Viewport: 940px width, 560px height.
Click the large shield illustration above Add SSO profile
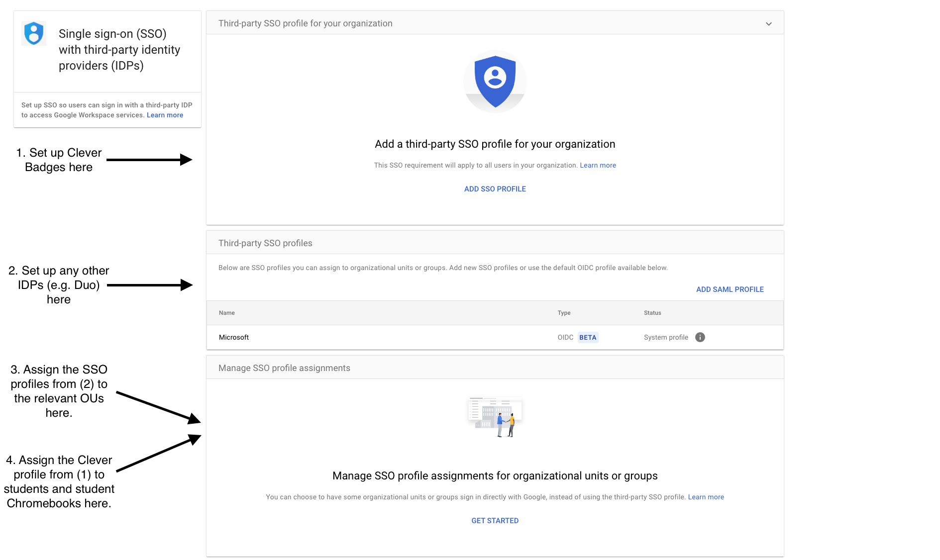pos(495,81)
